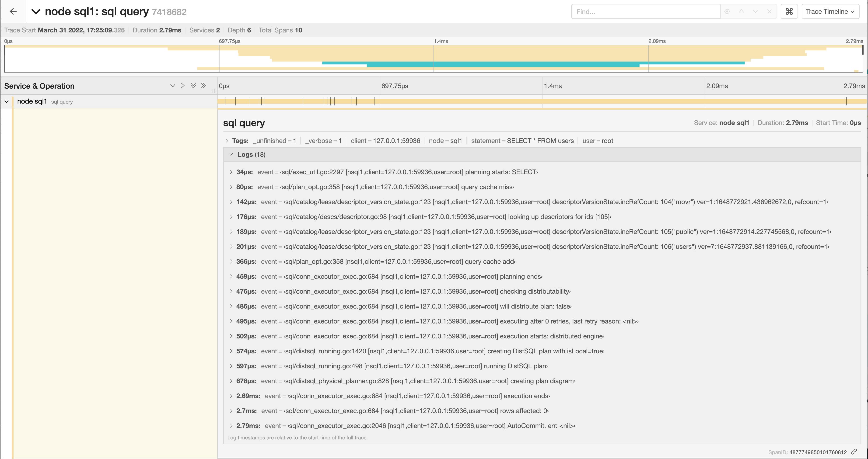The image size is (868, 459).
Task: Expand the 80µs query cache miss log
Action: [231, 187]
